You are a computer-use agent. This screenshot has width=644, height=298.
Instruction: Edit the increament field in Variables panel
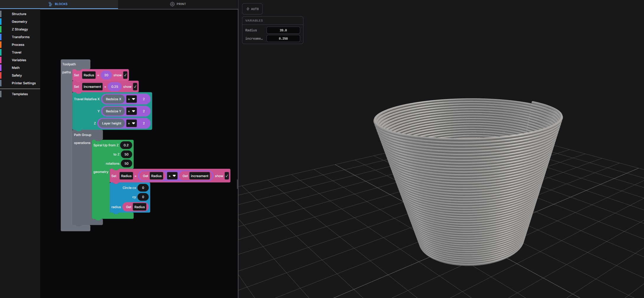pos(283,38)
